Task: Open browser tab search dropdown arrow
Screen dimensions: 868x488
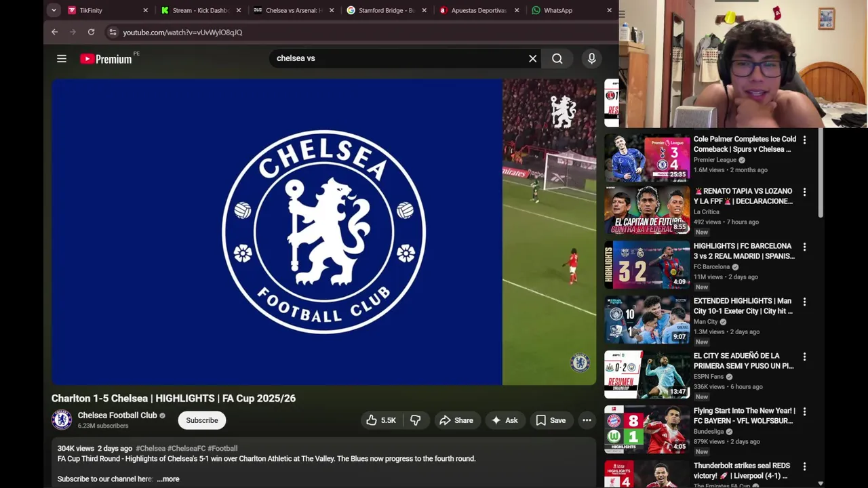Action: click(x=54, y=10)
